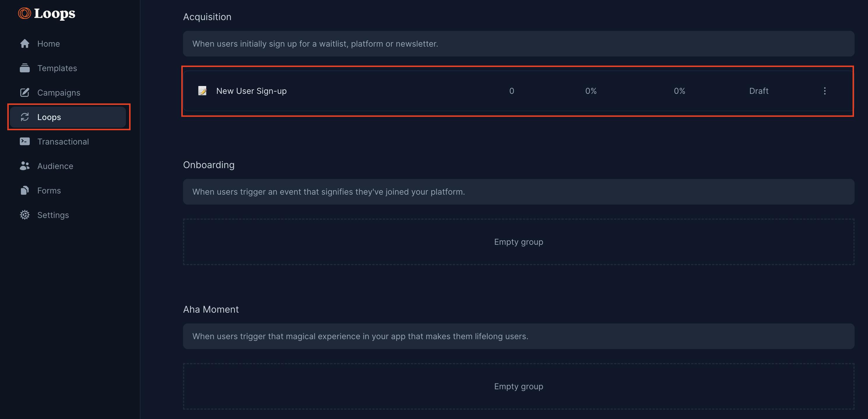Click the Home house icon
Image resolution: width=868 pixels, height=419 pixels.
pyautogui.click(x=24, y=44)
